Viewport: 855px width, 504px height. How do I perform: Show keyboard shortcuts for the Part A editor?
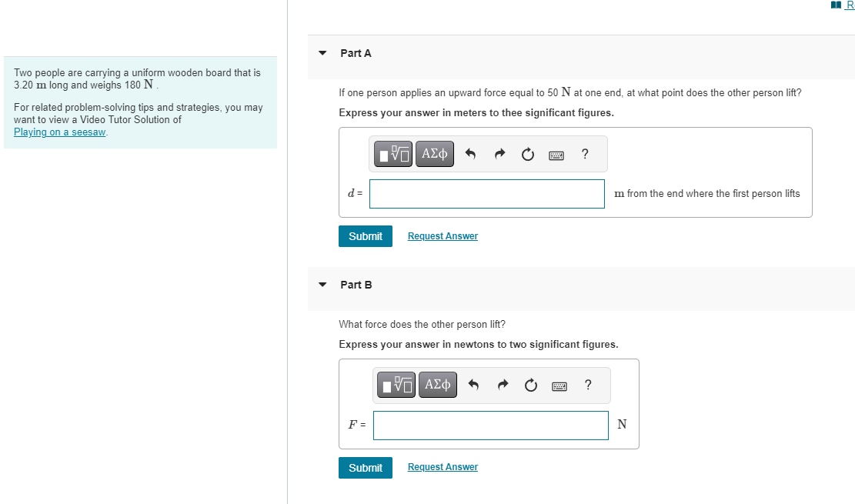pyautogui.click(x=556, y=154)
